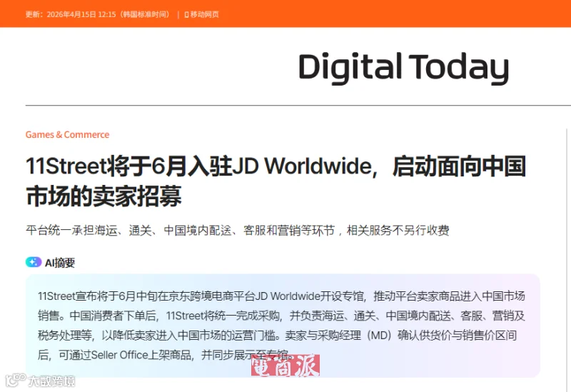This screenshot has height=392, width=571.
Task: Click the red 電商派 watermark stamp
Action: pos(285,365)
